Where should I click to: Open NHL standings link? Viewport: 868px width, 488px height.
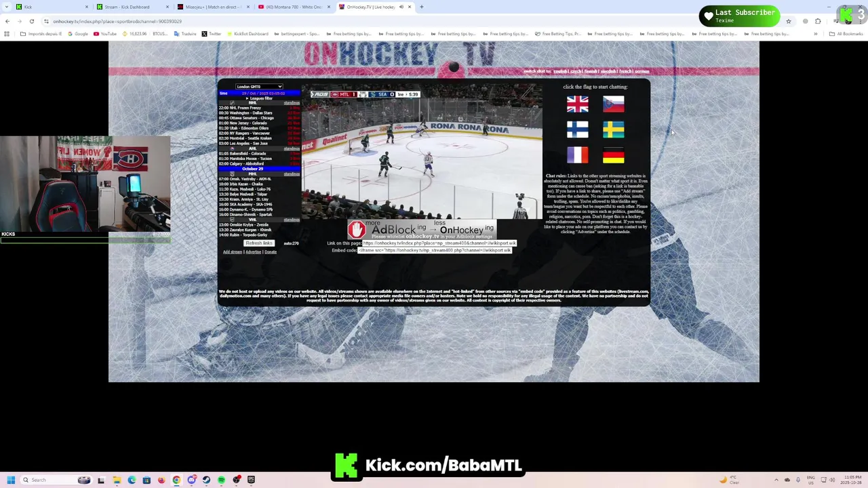[292, 103]
